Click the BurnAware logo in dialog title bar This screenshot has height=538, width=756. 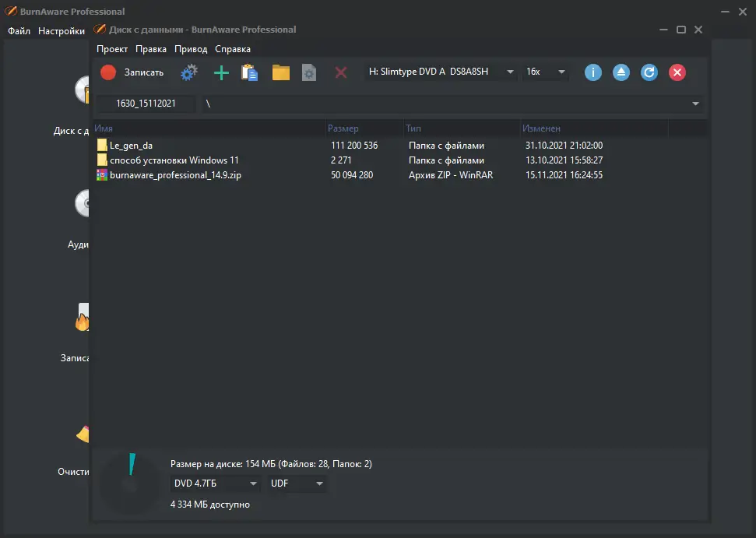[x=100, y=30]
